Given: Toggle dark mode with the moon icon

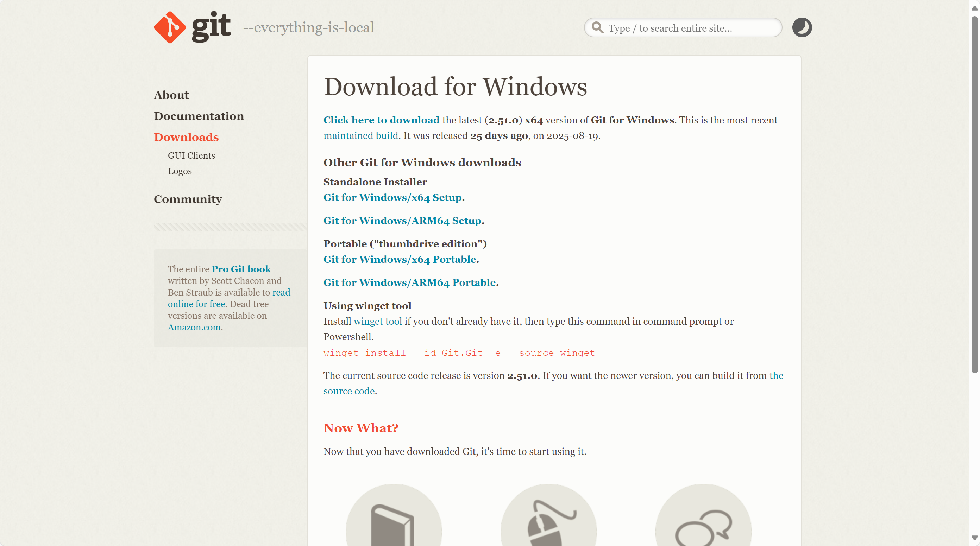Looking at the screenshot, I should click(802, 27).
